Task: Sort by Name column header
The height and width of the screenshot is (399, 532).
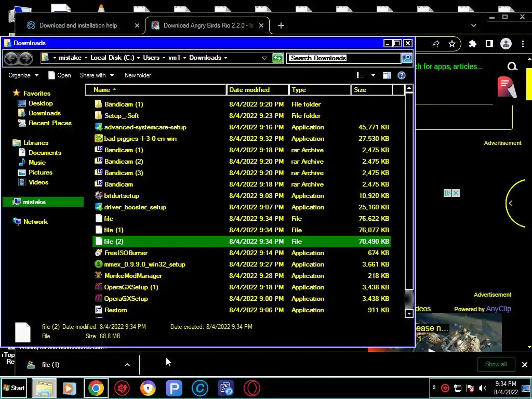Action: tap(156, 90)
